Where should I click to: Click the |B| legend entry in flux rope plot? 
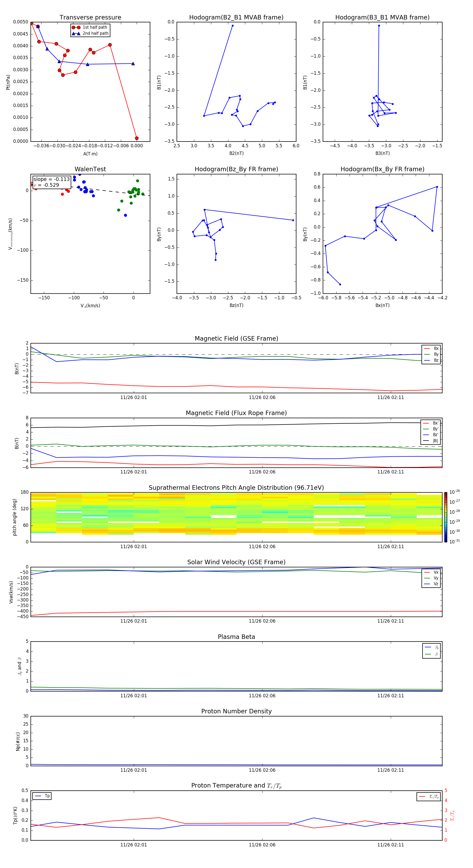pos(431,441)
